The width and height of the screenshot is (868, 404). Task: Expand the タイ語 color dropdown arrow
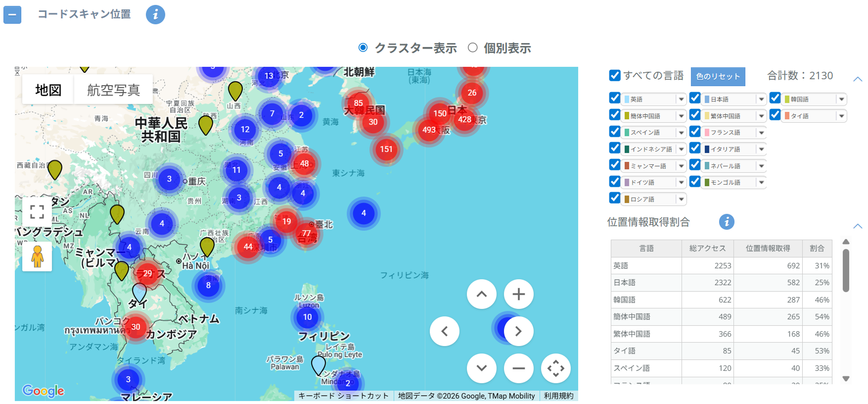pos(841,116)
